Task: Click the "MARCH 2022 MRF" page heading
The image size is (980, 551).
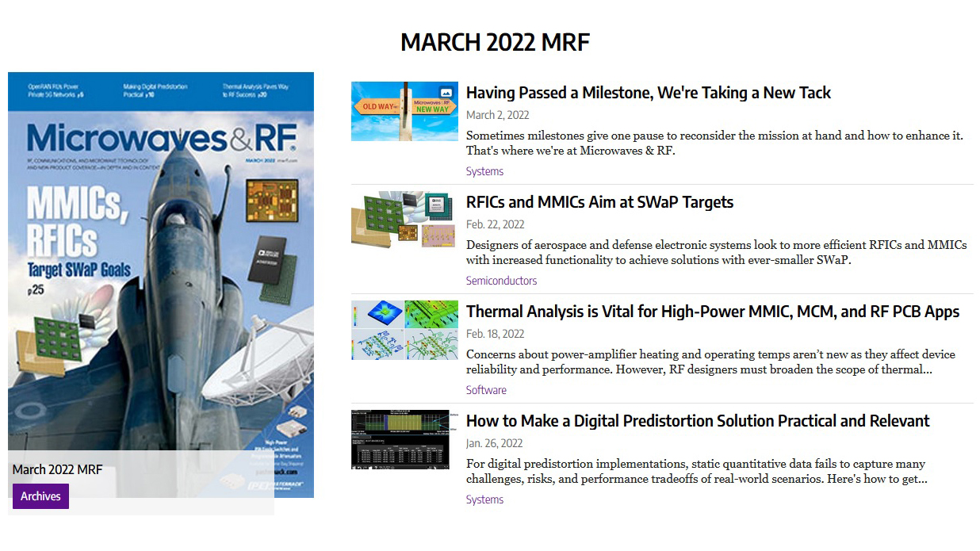Action: pyautogui.click(x=496, y=41)
